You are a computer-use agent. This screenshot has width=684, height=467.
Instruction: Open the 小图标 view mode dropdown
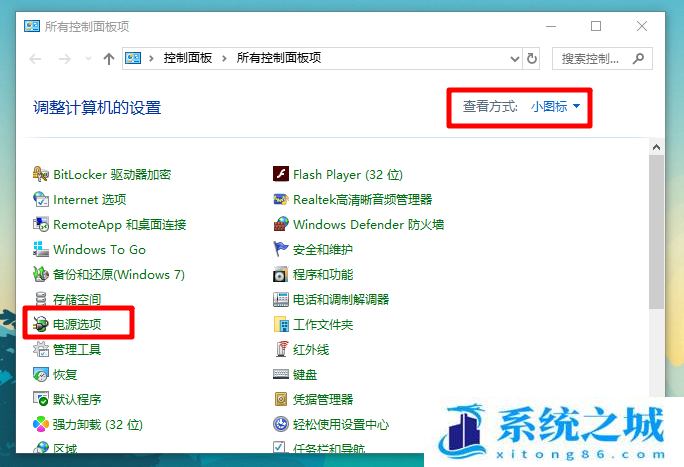555,106
